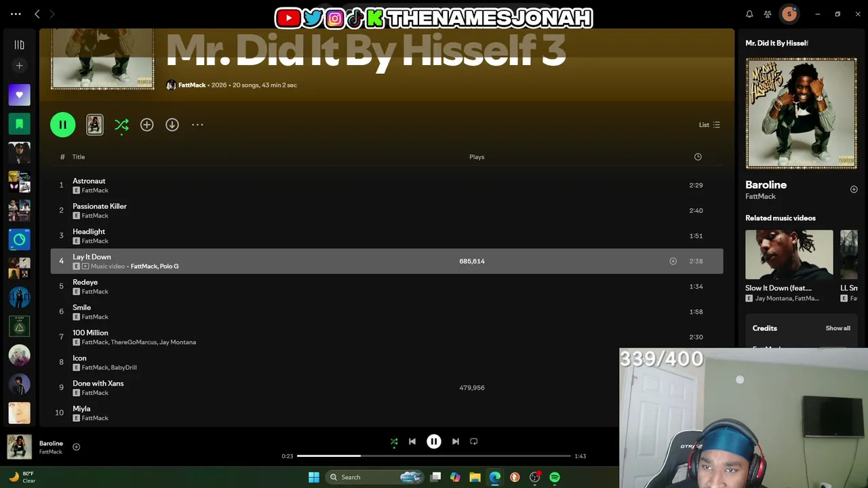The height and width of the screenshot is (488, 868).
Task: Open FattMack link in the bottom bar
Action: (50, 452)
